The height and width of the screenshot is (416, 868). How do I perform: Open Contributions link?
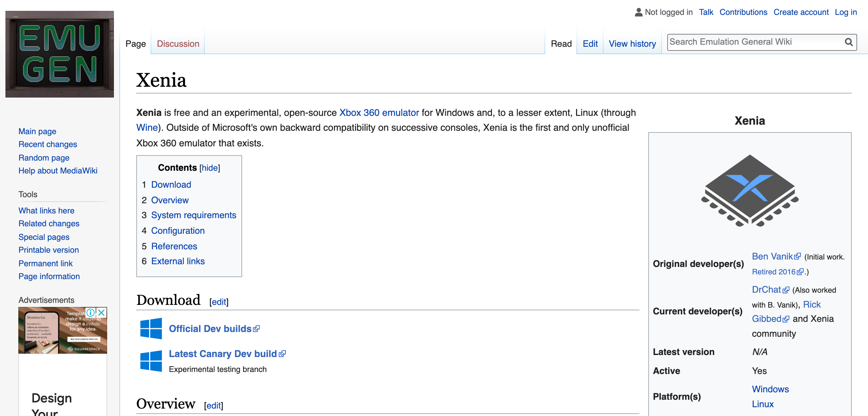[744, 12]
